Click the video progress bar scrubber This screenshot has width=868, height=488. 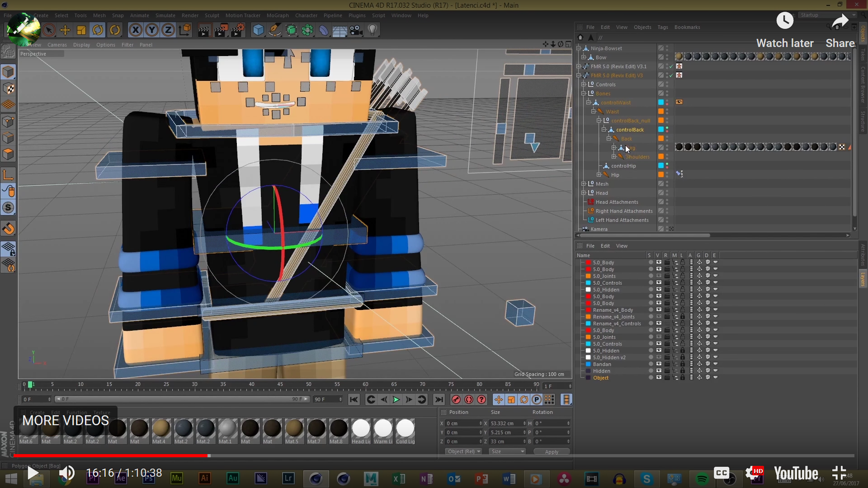(209, 455)
